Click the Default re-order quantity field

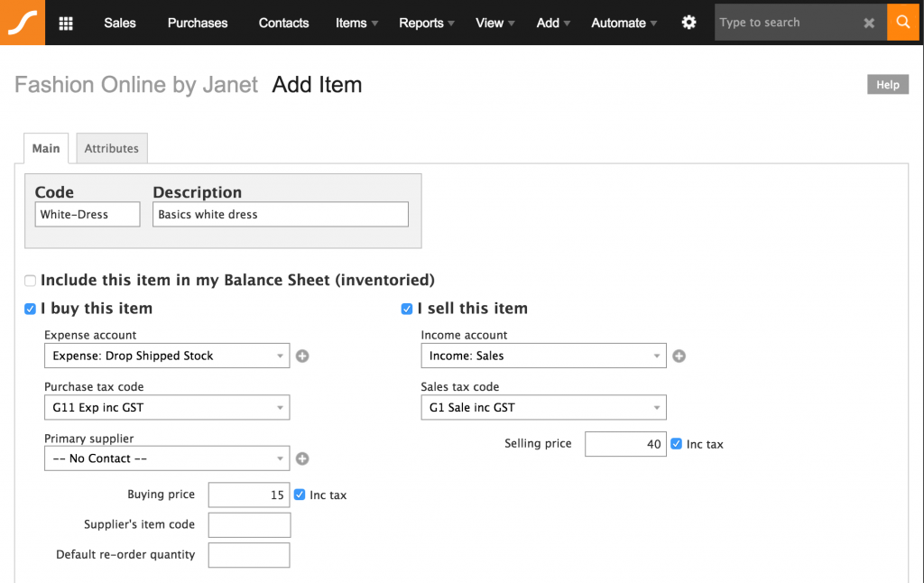point(249,555)
